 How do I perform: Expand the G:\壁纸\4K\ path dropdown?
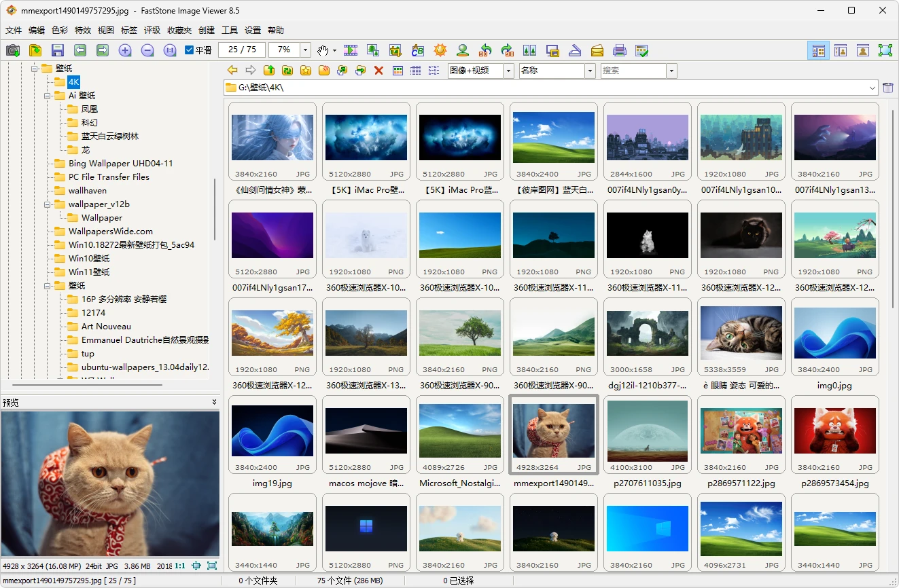click(x=873, y=88)
